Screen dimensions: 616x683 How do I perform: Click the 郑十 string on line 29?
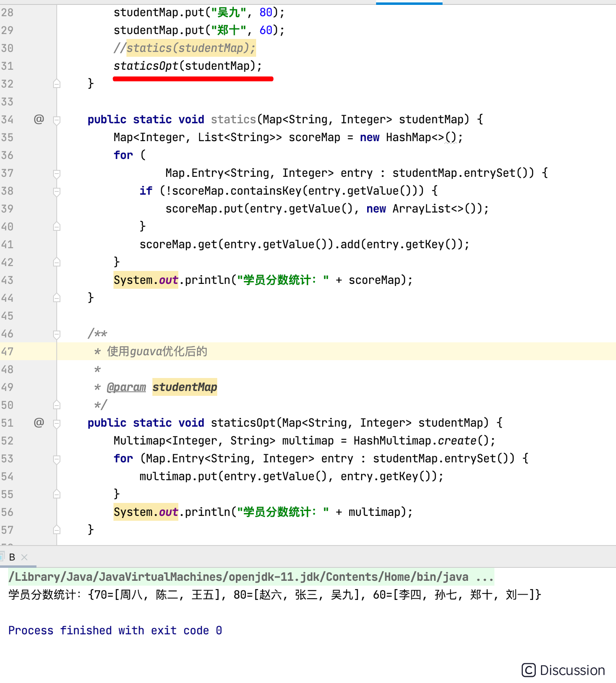point(229,30)
